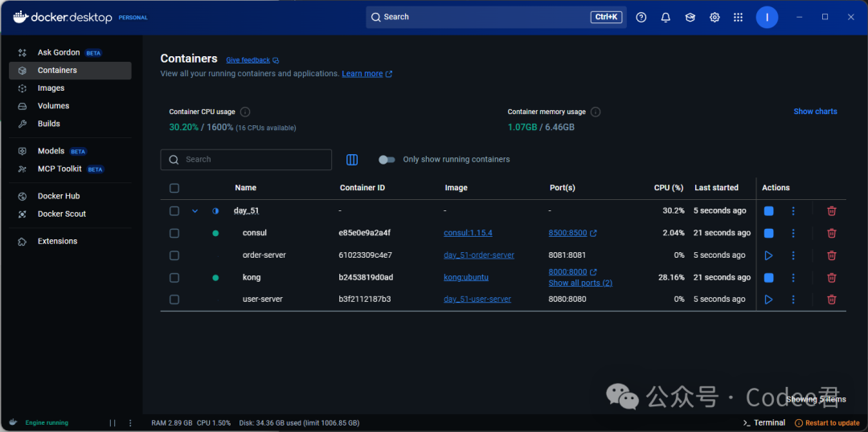Click the engine running whale icon
868x432 pixels.
14,422
